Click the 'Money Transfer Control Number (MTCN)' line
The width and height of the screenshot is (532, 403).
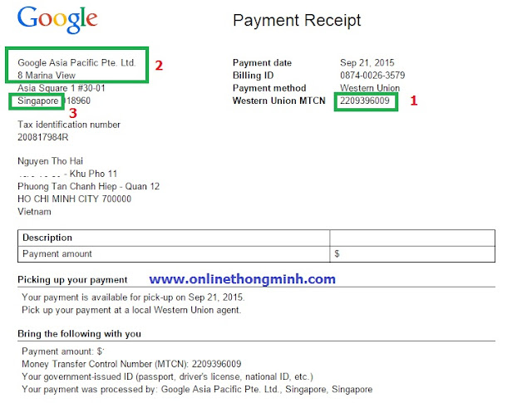tap(131, 364)
